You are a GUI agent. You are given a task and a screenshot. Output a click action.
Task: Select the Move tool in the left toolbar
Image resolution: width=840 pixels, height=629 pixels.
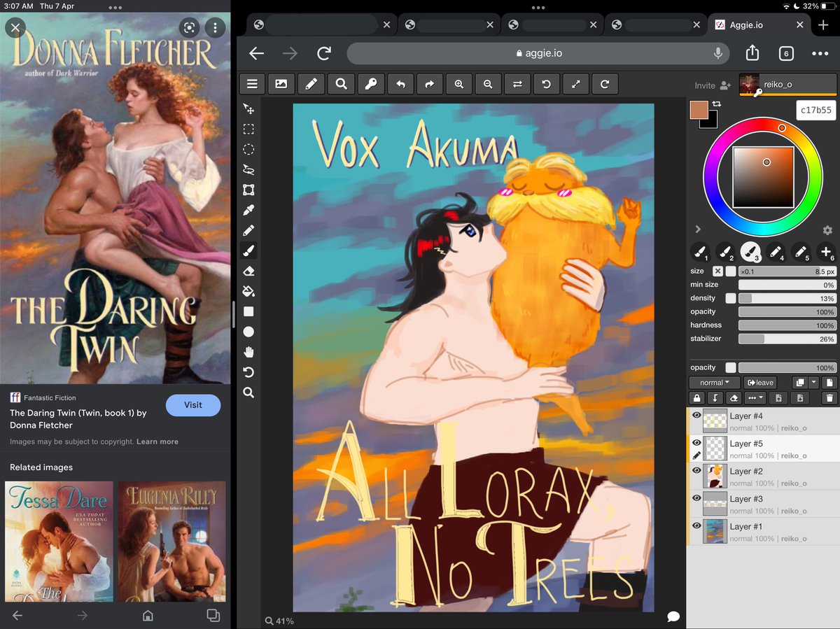pyautogui.click(x=248, y=109)
